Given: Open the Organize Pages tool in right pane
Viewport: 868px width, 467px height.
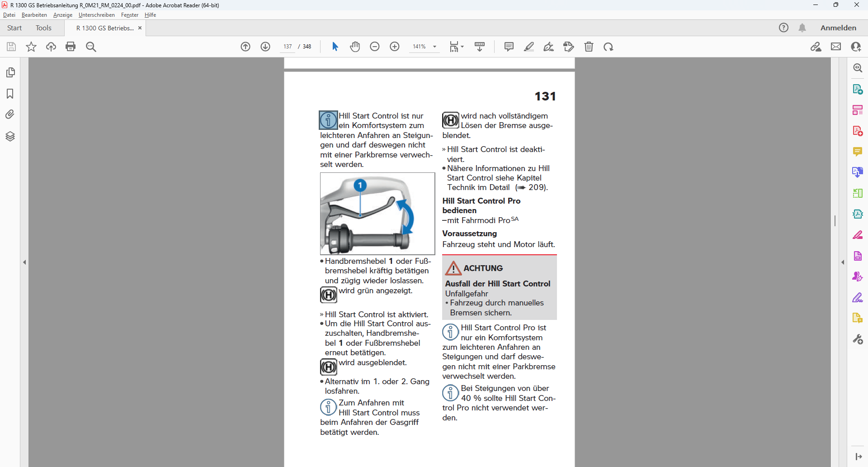Looking at the screenshot, I should click(x=858, y=193).
